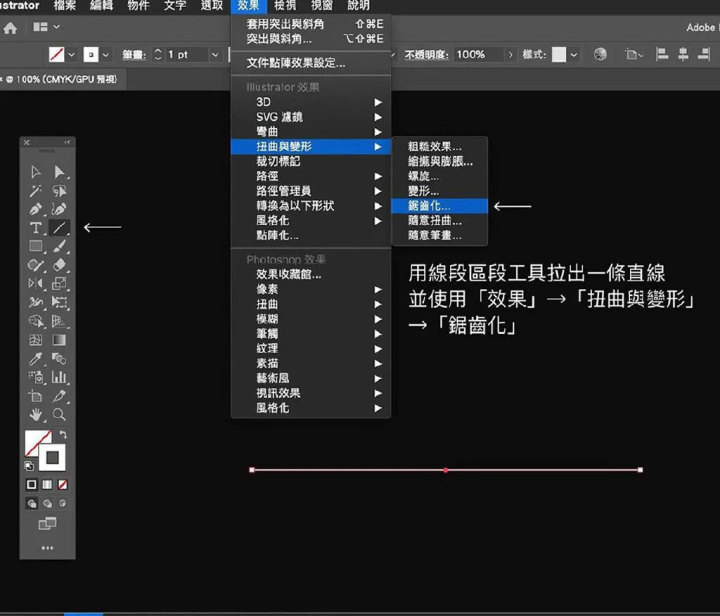Image resolution: width=720 pixels, height=616 pixels.
Task: Reset to default fill and stroke
Action: coord(29,466)
